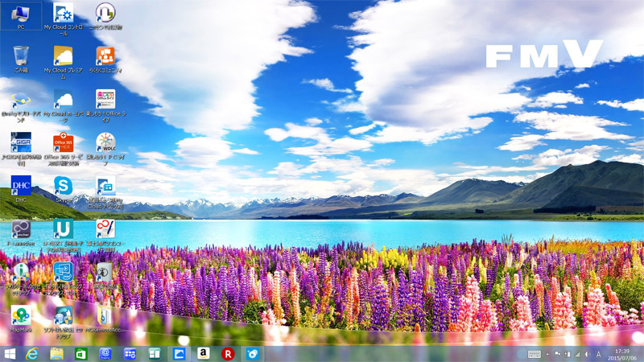Viewport: 644px width, 362px height.
Task: Open the Recycle Bin on desktop
Action: [21, 56]
